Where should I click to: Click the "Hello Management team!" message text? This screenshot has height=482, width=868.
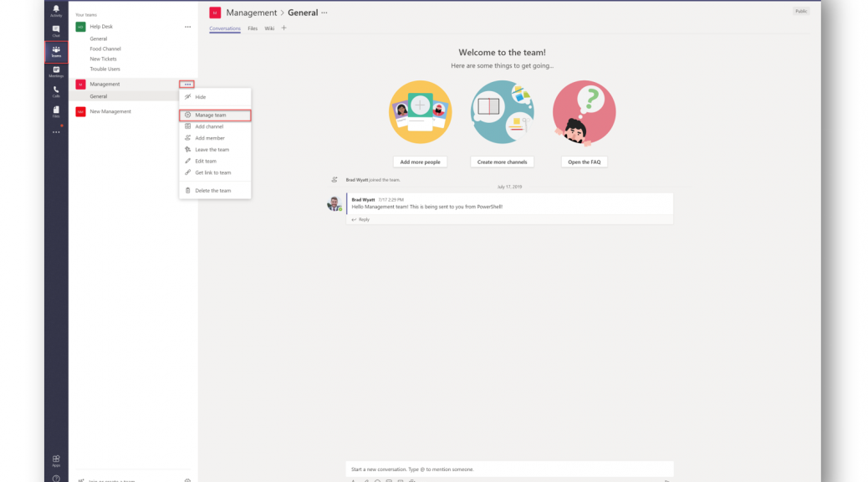click(426, 208)
